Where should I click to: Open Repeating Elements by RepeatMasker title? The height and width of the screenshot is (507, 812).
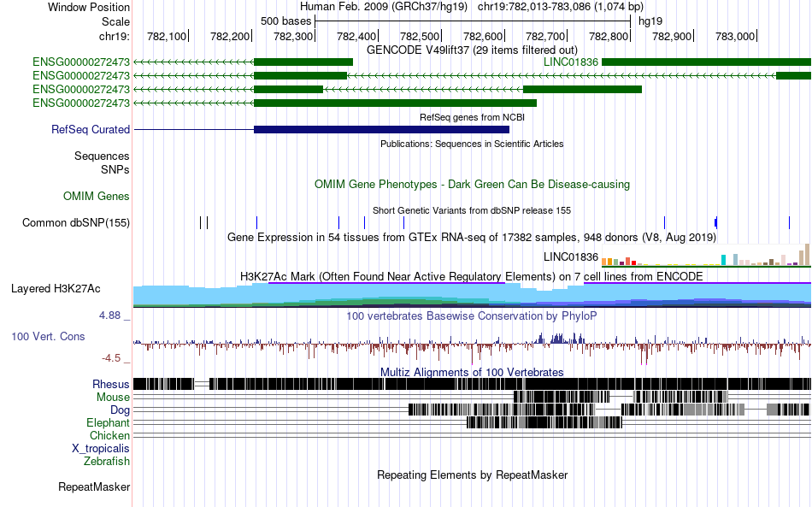[x=472, y=475]
